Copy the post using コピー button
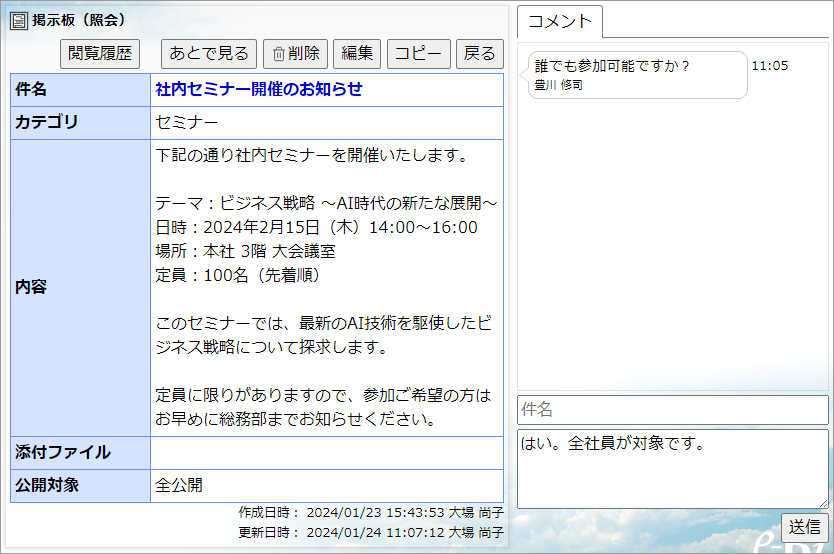Screen dimensions: 834x554 point(419,54)
